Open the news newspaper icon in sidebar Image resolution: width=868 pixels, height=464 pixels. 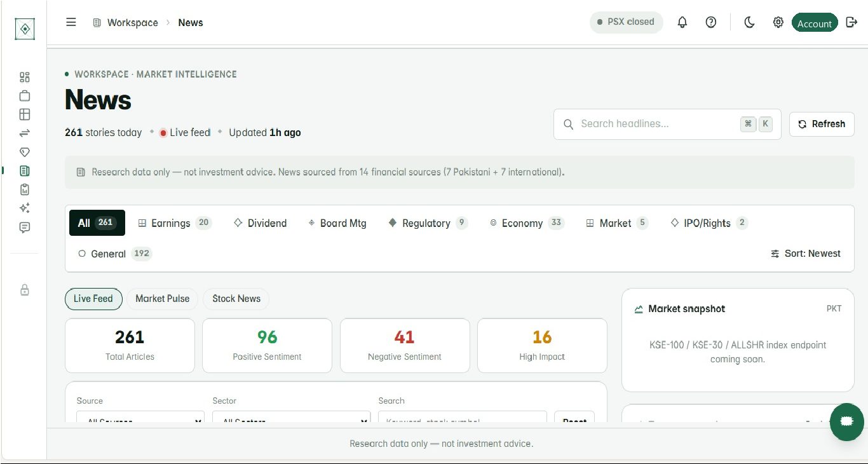pyautogui.click(x=25, y=170)
